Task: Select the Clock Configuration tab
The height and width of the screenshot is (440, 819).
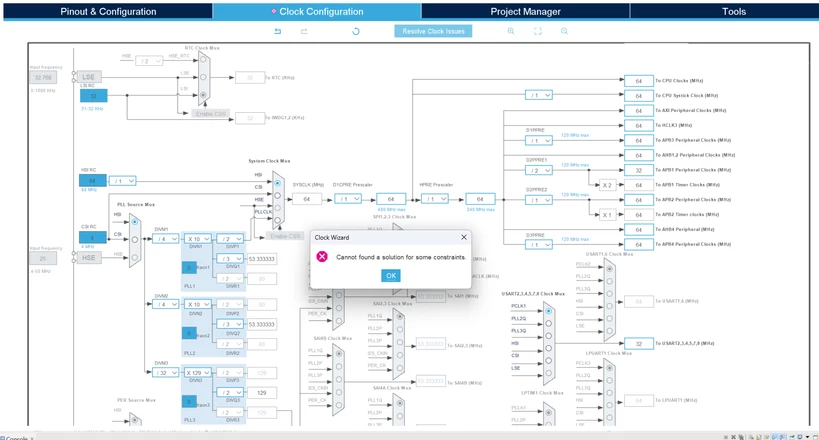Action: click(x=317, y=11)
